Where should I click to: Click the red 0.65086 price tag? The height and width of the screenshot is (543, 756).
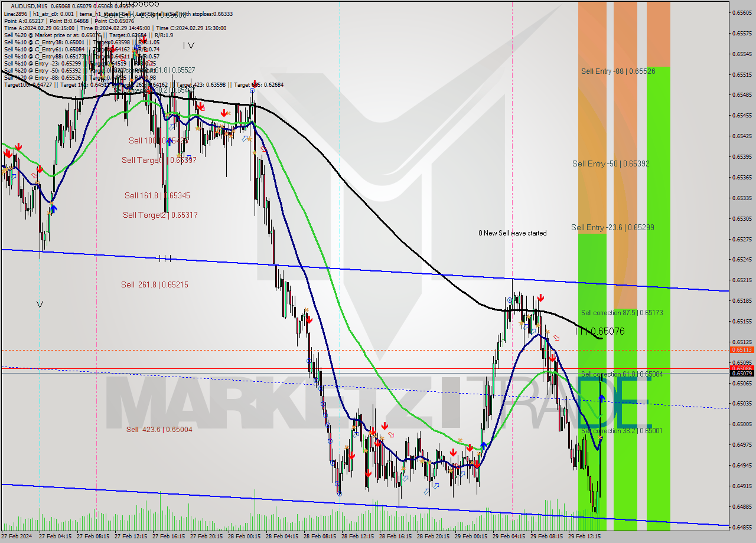[742, 368]
